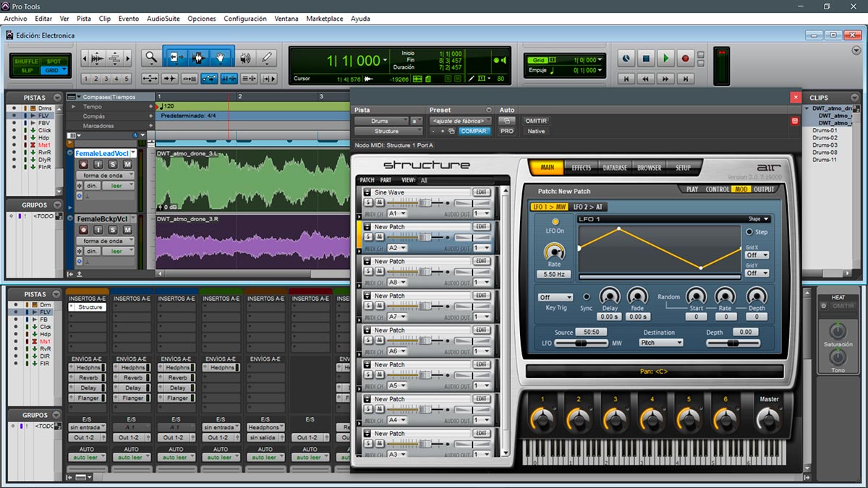
Task: Open the Pista menu
Action: (84, 19)
